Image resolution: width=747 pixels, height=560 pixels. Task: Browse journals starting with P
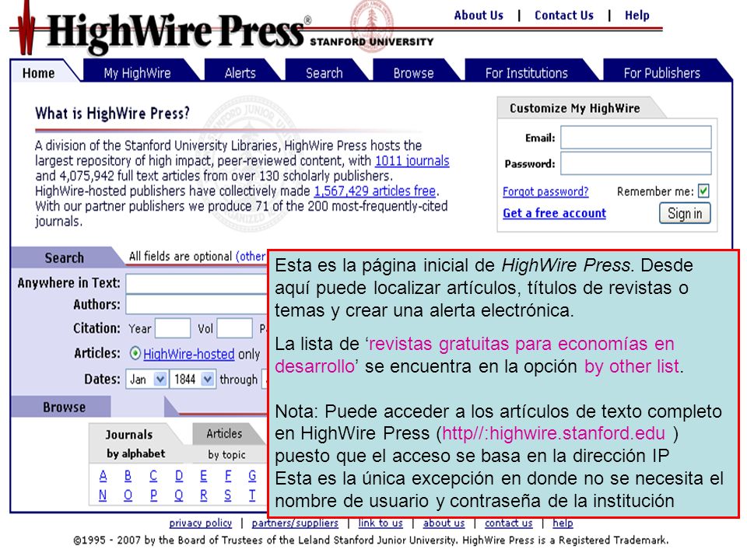[x=153, y=495]
